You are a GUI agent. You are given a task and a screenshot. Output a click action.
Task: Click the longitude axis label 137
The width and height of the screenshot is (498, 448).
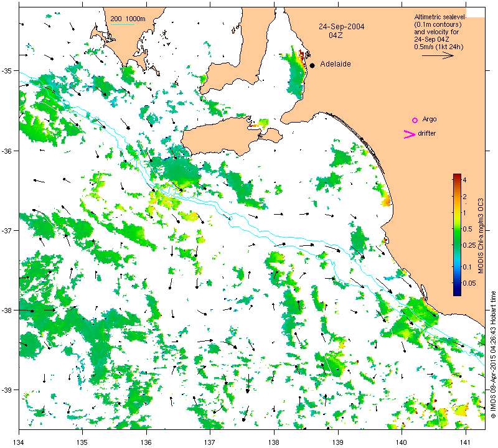click(x=210, y=442)
